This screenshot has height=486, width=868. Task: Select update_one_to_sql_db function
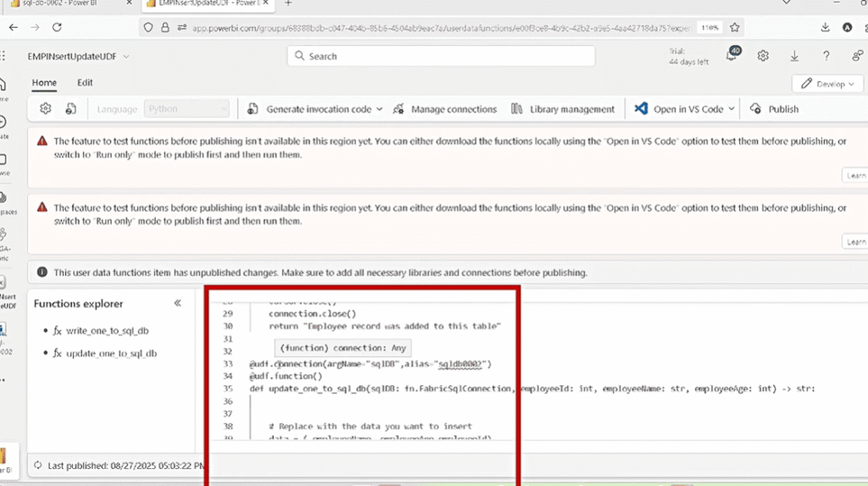(111, 353)
